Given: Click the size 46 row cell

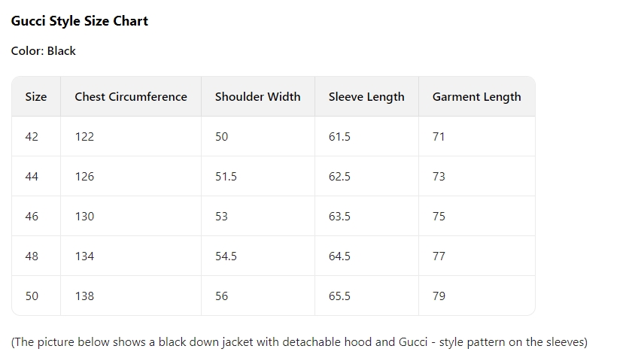Looking at the screenshot, I should pyautogui.click(x=32, y=217).
